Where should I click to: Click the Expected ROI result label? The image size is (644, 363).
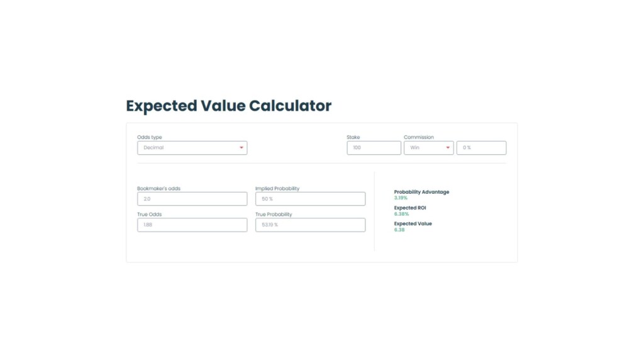coord(410,208)
